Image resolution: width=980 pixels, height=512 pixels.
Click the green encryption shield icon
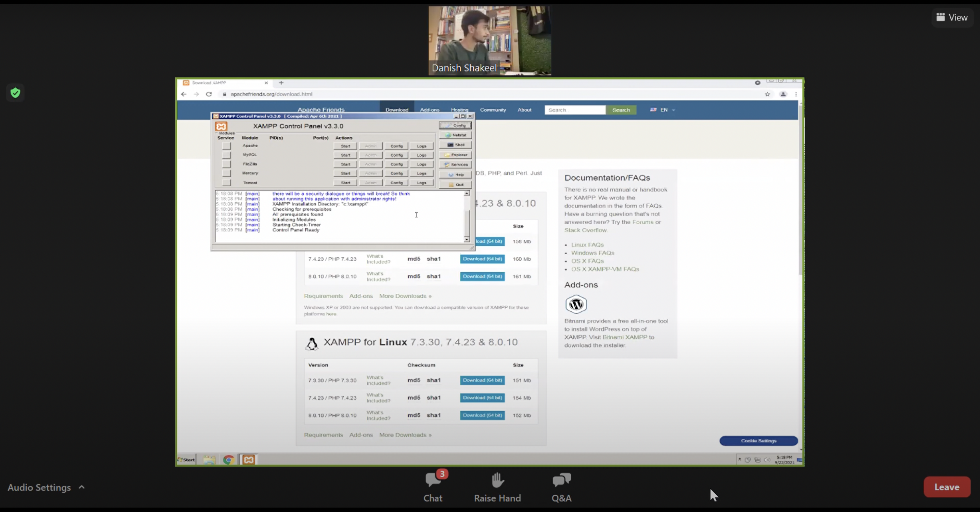pyautogui.click(x=15, y=93)
